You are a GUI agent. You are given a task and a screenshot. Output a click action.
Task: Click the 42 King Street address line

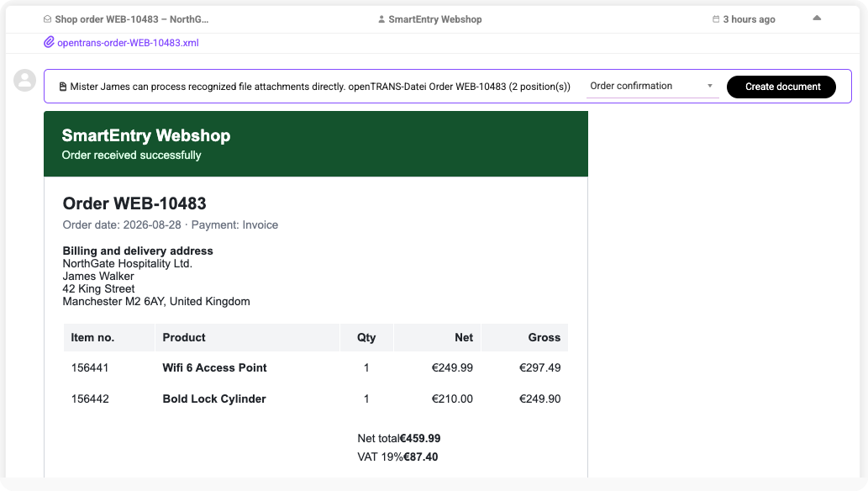point(98,288)
